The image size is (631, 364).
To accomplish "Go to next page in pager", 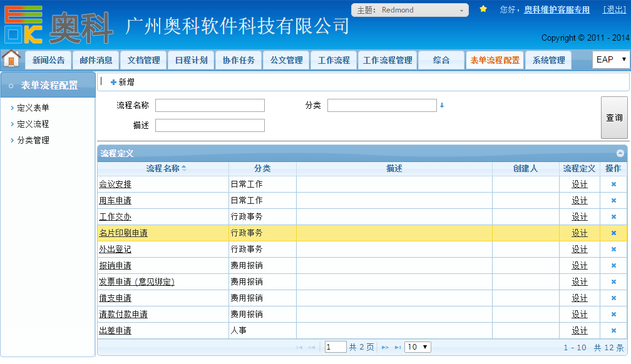I will point(385,347).
